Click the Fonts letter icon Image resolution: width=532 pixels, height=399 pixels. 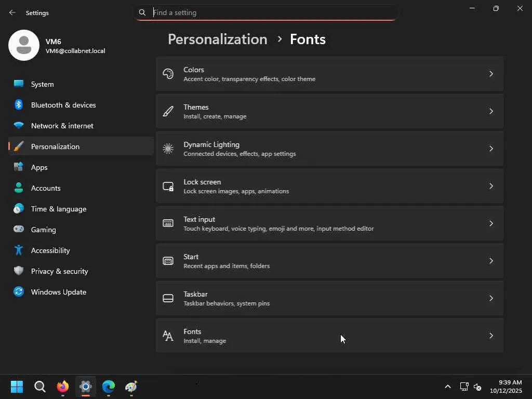[168, 336]
